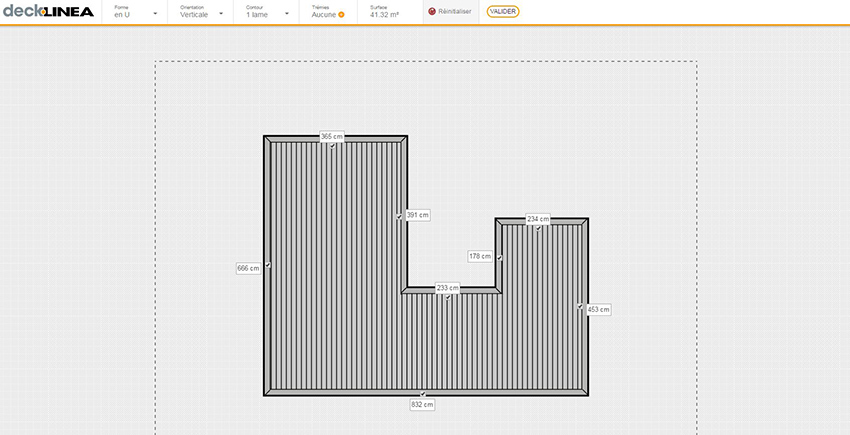
Task: Click the 178 cm dimension field
Action: [x=480, y=257]
